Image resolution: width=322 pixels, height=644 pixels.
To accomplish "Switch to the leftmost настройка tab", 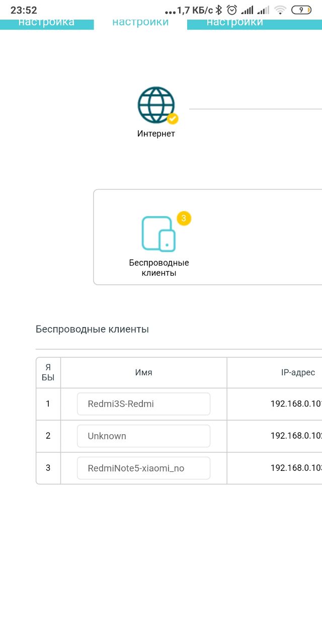I will coord(47,24).
